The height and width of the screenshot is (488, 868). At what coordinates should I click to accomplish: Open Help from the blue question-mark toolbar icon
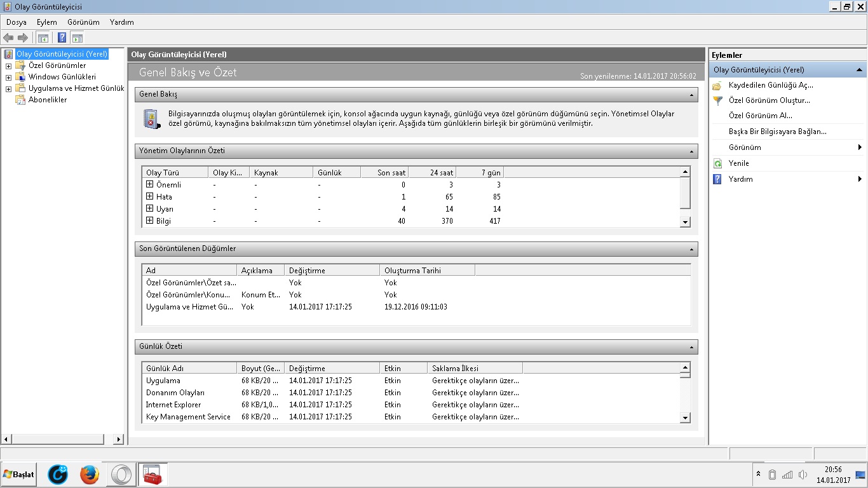click(x=62, y=37)
